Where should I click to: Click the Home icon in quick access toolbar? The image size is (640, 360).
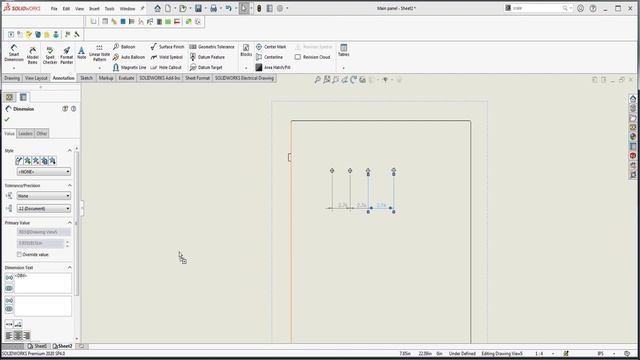point(158,8)
